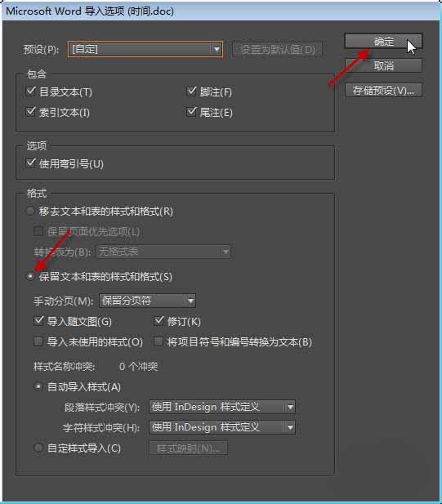Expand the 手动分页 保留分页符 dropdown

point(147,301)
